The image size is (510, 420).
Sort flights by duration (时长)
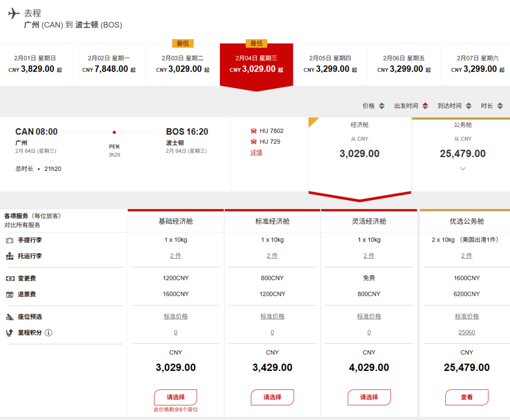492,106
